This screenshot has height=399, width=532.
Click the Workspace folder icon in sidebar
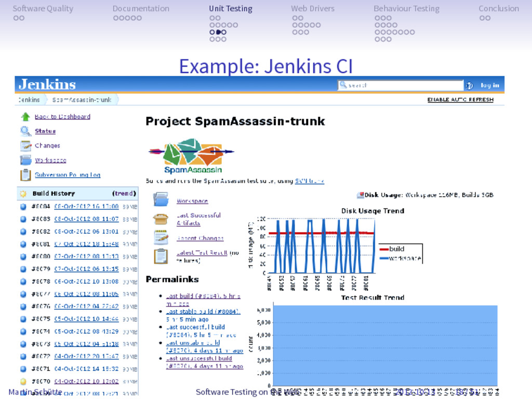[25, 160]
